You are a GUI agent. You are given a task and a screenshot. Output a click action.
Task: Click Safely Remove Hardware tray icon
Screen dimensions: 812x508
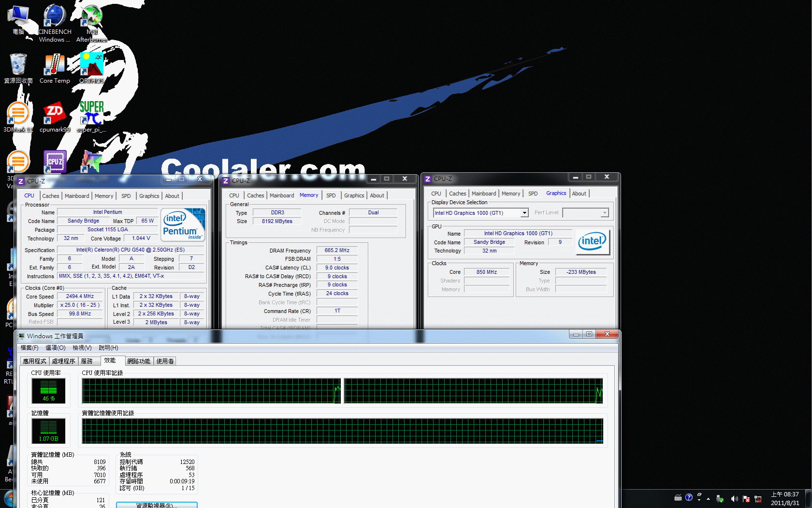pos(720,499)
